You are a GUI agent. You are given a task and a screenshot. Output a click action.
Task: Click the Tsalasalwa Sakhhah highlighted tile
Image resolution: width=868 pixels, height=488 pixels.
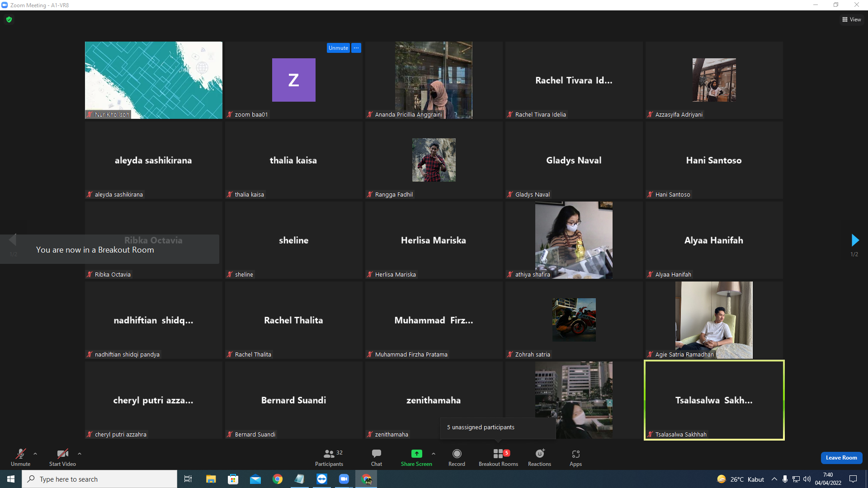pyautogui.click(x=714, y=400)
